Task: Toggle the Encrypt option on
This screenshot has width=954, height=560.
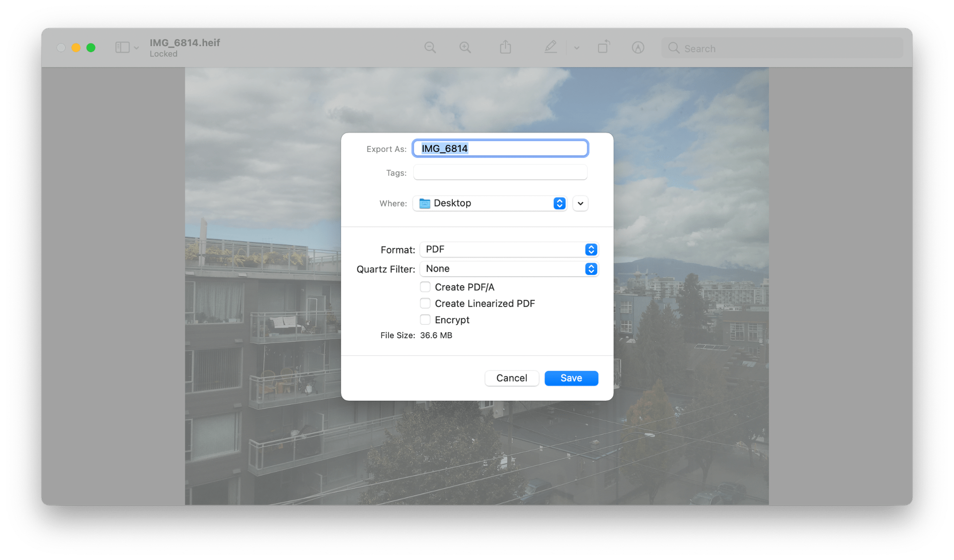Action: [424, 319]
